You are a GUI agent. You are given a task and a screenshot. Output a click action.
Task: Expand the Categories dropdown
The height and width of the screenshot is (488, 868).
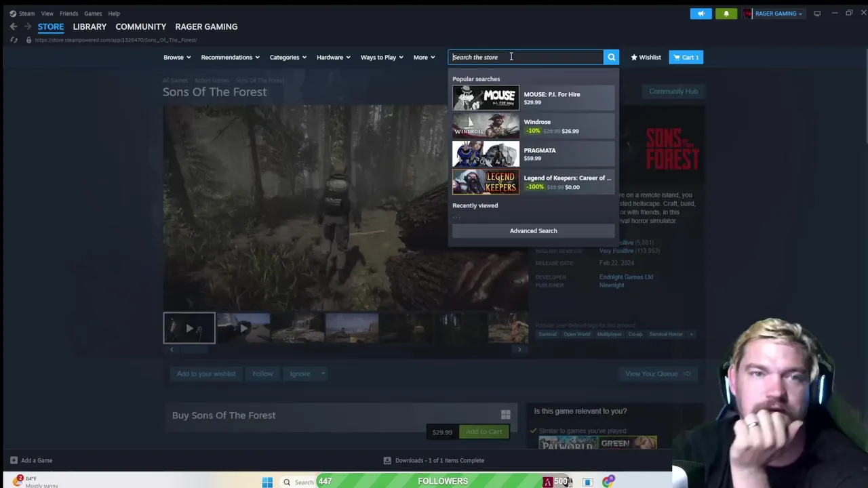click(288, 57)
